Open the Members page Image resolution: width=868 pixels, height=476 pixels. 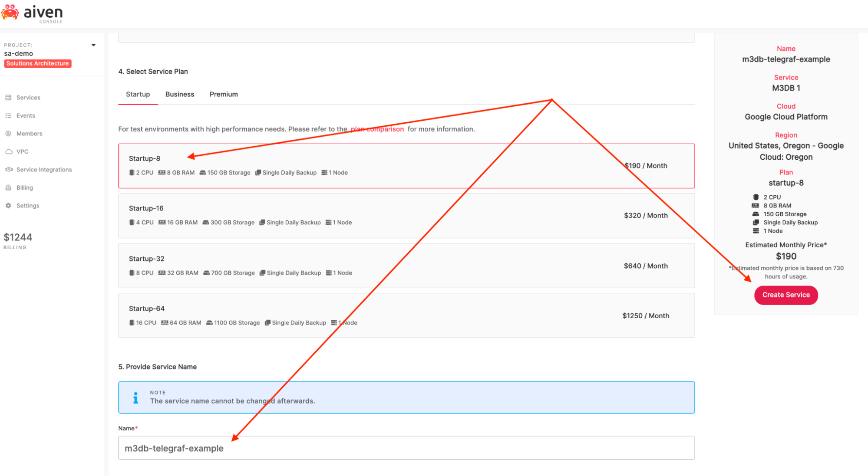point(30,134)
